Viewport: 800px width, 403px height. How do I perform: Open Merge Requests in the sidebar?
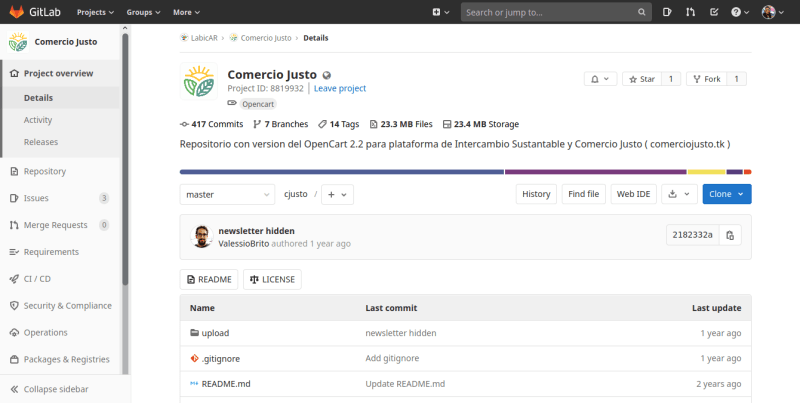tap(60, 225)
